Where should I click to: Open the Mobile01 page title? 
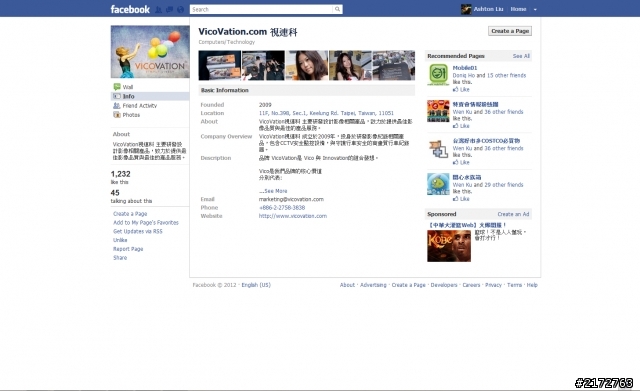[464, 68]
